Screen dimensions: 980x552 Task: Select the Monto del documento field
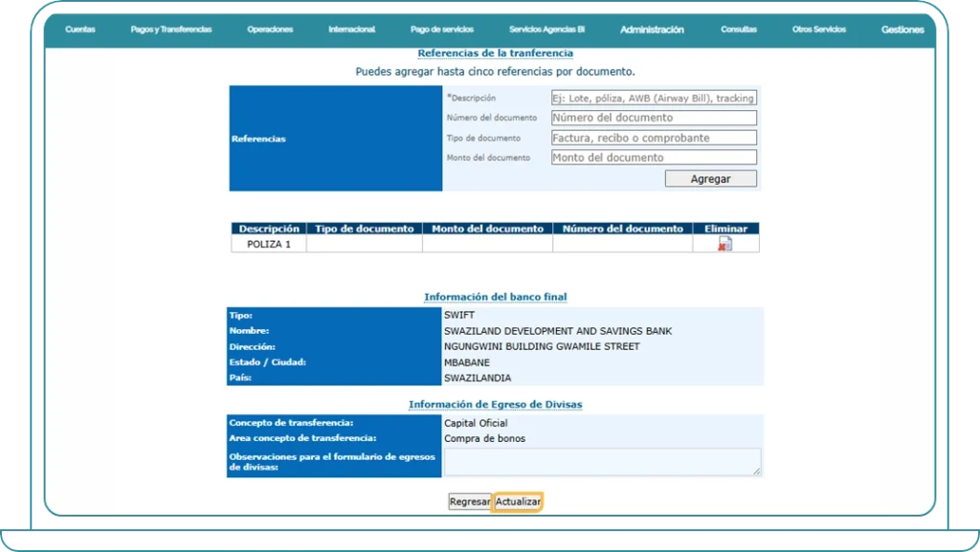pos(654,158)
